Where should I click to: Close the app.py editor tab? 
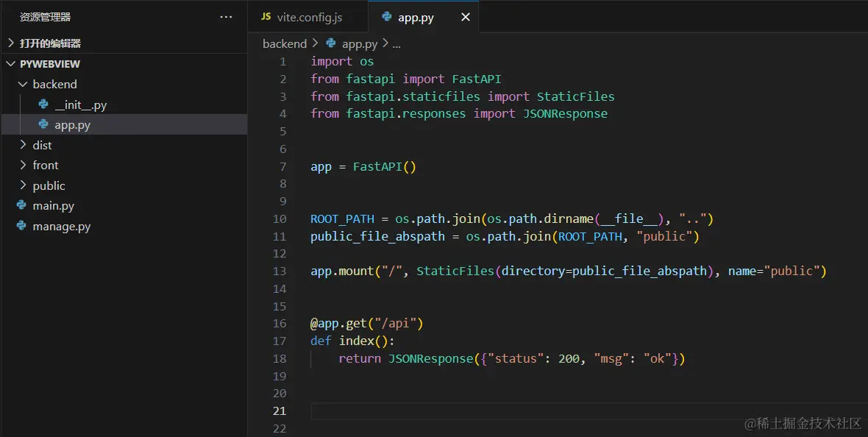466,17
